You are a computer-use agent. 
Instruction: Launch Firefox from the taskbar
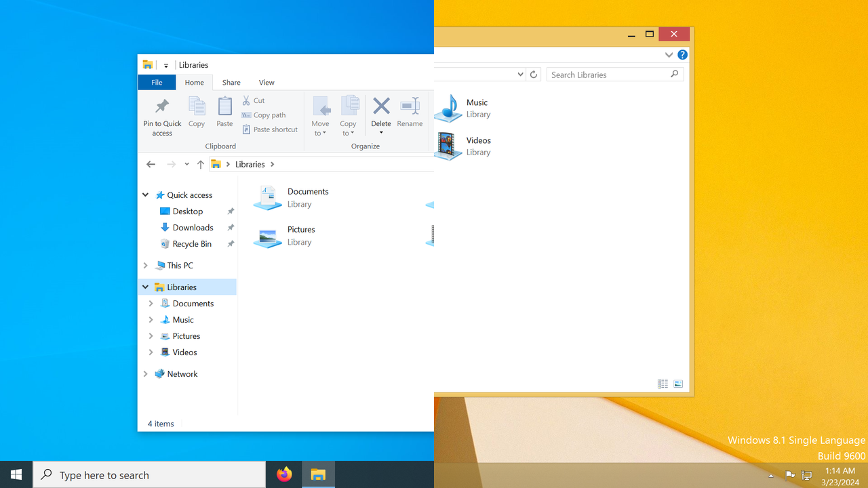click(x=284, y=474)
